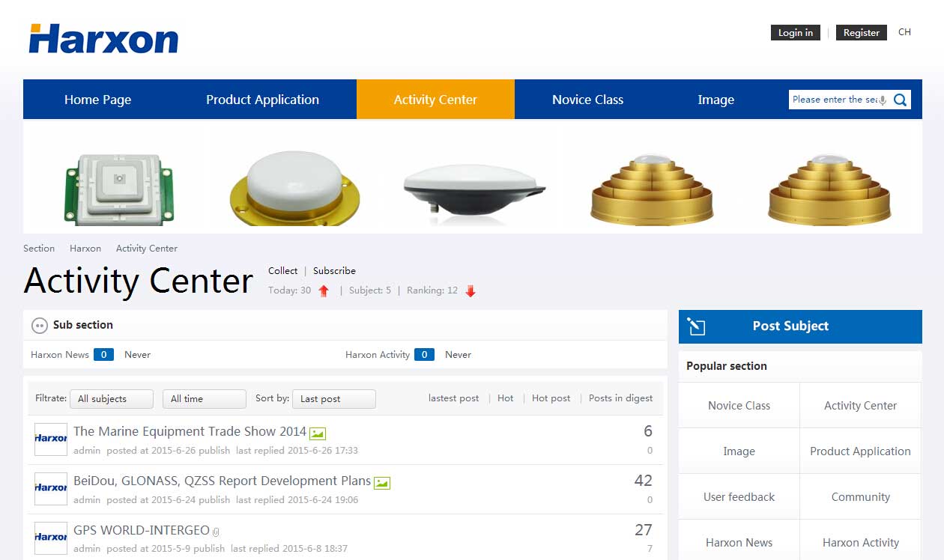Screen dimensions: 944x560
Task: Open Harxon News sub section
Action: point(60,355)
